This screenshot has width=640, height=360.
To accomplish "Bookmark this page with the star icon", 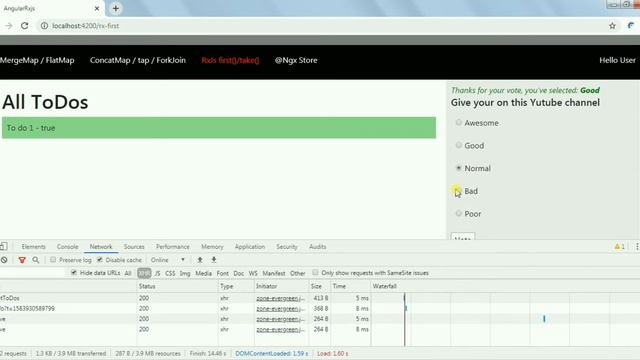I will click(x=612, y=26).
